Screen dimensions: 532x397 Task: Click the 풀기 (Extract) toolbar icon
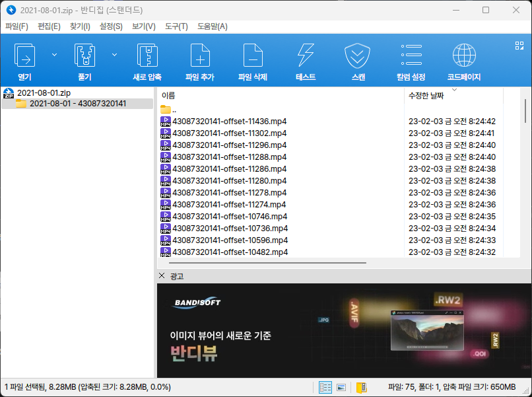pos(84,55)
